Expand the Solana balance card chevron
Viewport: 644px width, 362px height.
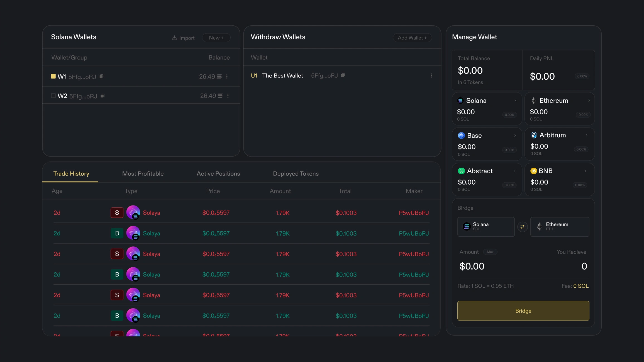pos(515,101)
